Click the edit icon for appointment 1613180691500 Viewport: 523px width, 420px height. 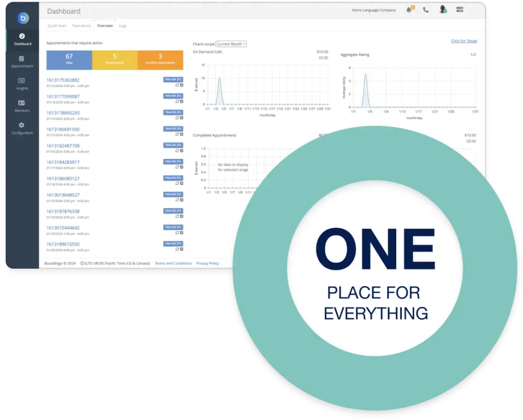coord(181,134)
